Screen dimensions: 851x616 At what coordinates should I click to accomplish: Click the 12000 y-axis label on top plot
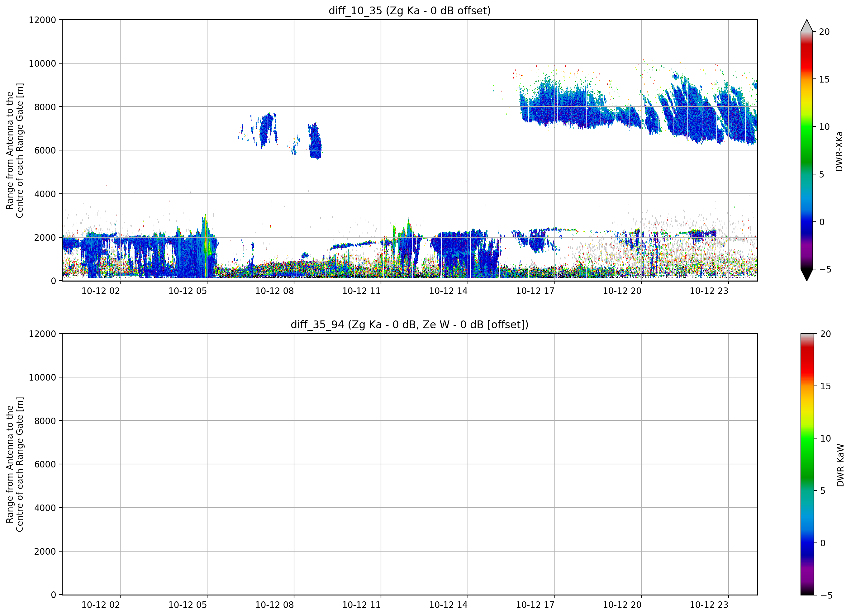42,20
